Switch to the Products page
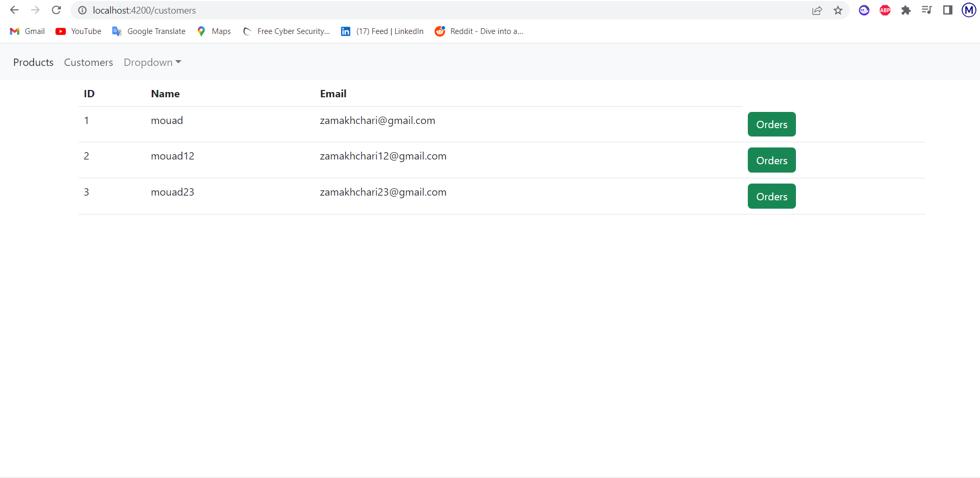The image size is (980, 478). 33,62
